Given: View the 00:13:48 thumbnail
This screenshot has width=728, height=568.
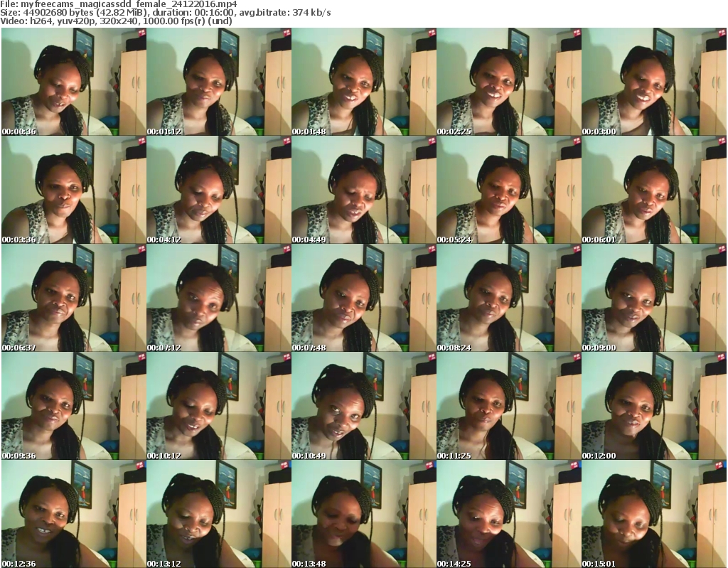Looking at the screenshot, I should point(363,514).
